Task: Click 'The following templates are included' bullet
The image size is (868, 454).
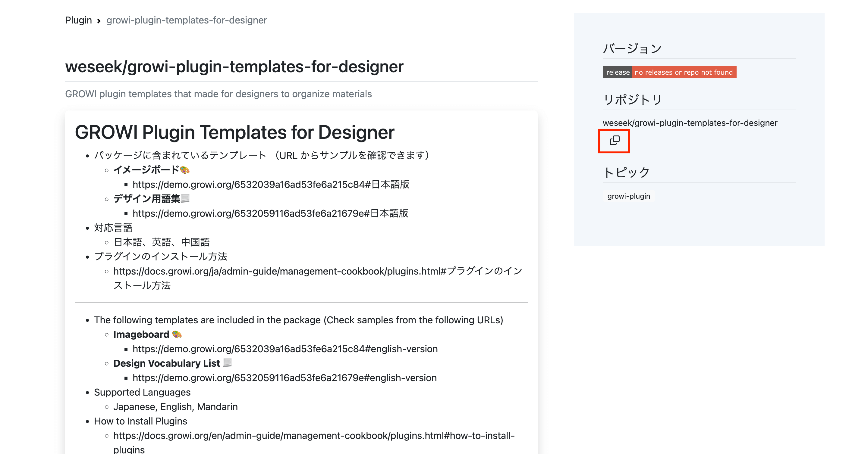Action: coord(299,320)
